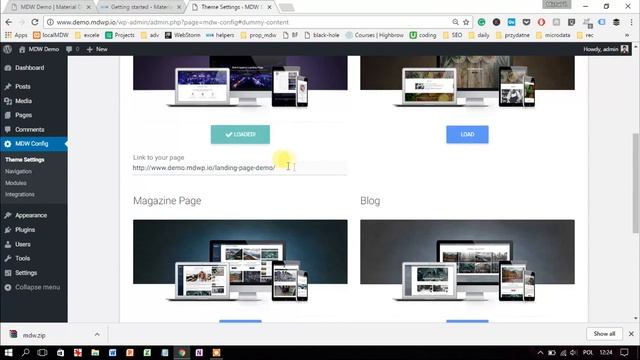The height and width of the screenshot is (360, 640).
Task: Show more bookmarks with the chevron
Action: coord(627,35)
